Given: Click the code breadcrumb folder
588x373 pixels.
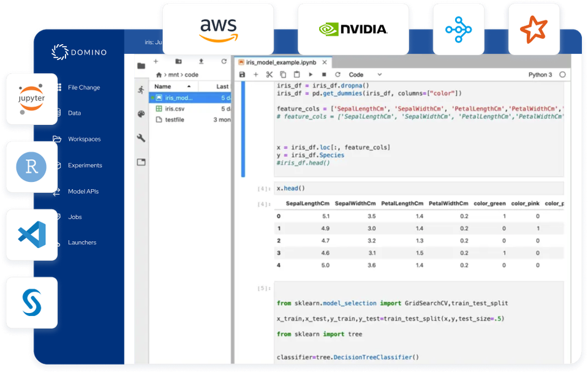Looking at the screenshot, I should pos(191,75).
